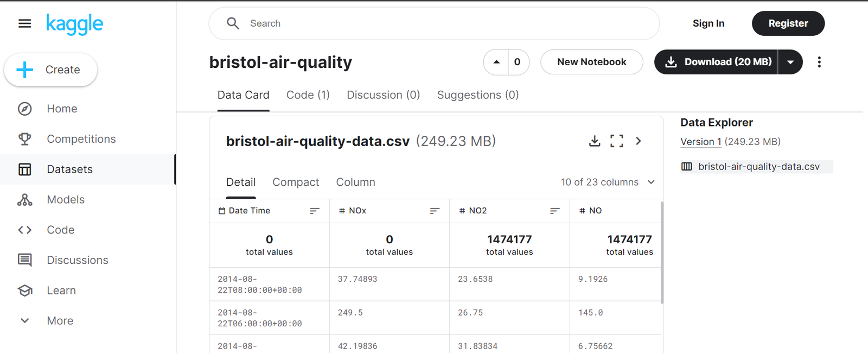Sort using the NOx column filter icon
Viewport: 868px width, 353px height.
point(435,211)
